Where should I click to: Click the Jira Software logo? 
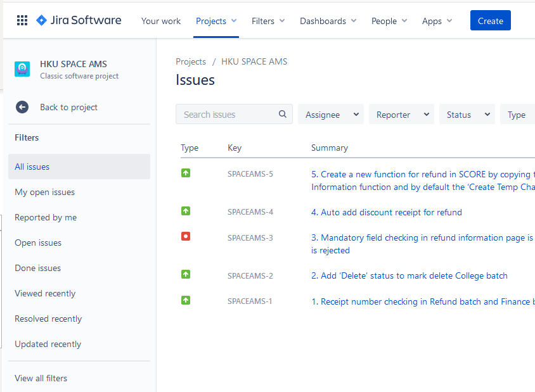point(79,20)
